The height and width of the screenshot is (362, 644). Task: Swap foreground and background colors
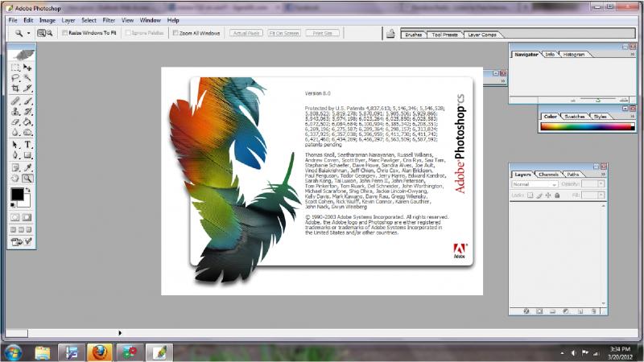28,190
